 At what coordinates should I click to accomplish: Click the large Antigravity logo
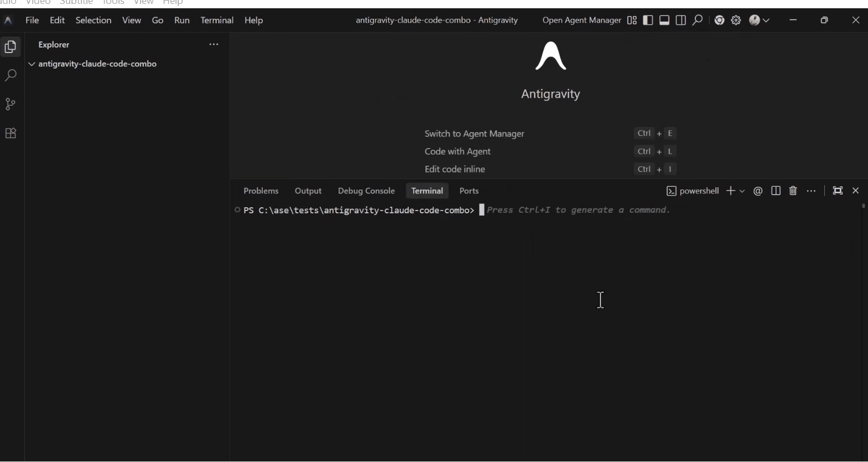coord(550,56)
